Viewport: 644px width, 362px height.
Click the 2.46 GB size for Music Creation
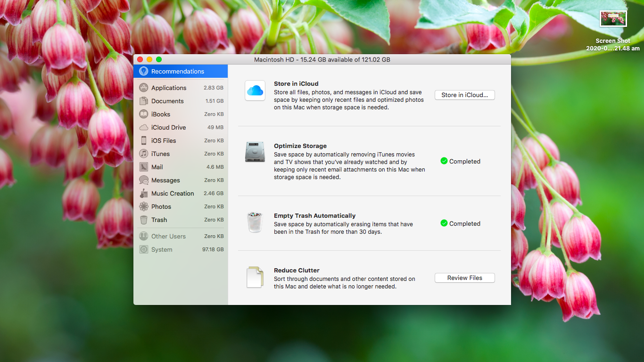pos(214,193)
